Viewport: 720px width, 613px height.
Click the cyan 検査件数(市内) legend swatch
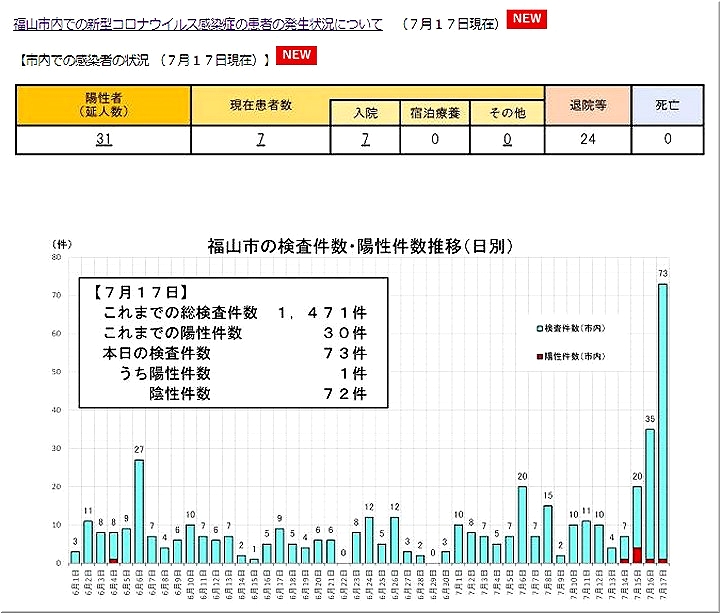point(539,328)
